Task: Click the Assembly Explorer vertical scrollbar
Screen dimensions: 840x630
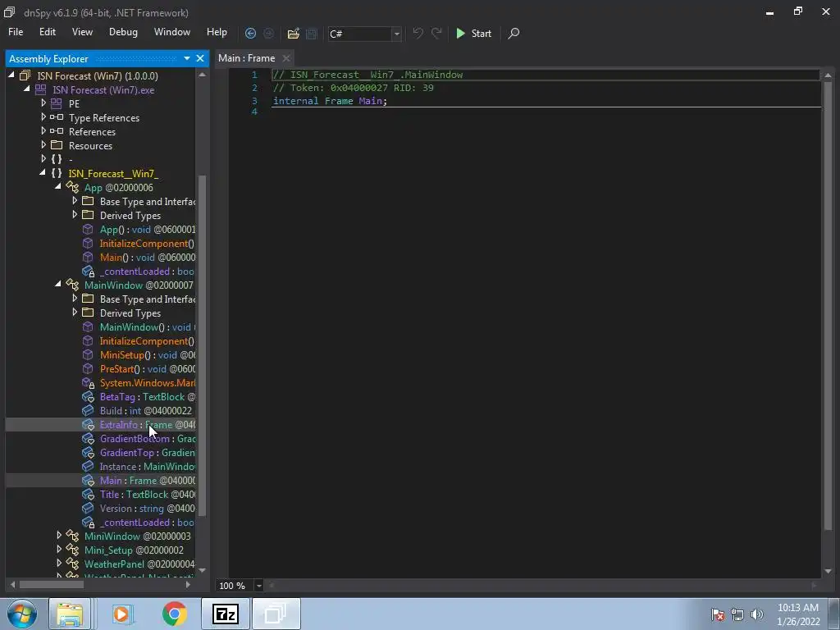Action: (202, 345)
